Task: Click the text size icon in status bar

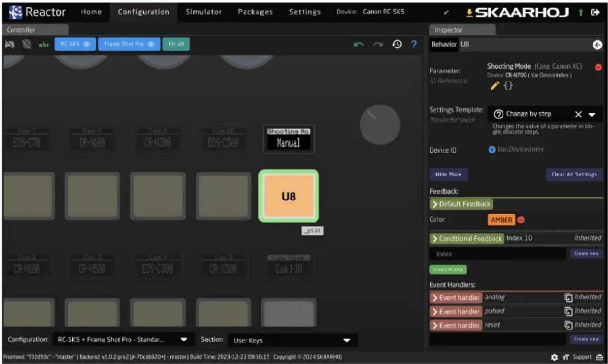Action: click(x=566, y=357)
